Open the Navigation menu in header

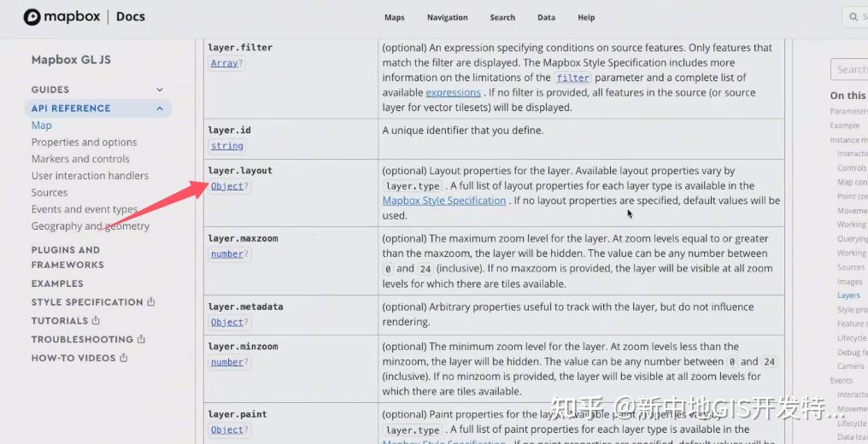(x=447, y=17)
